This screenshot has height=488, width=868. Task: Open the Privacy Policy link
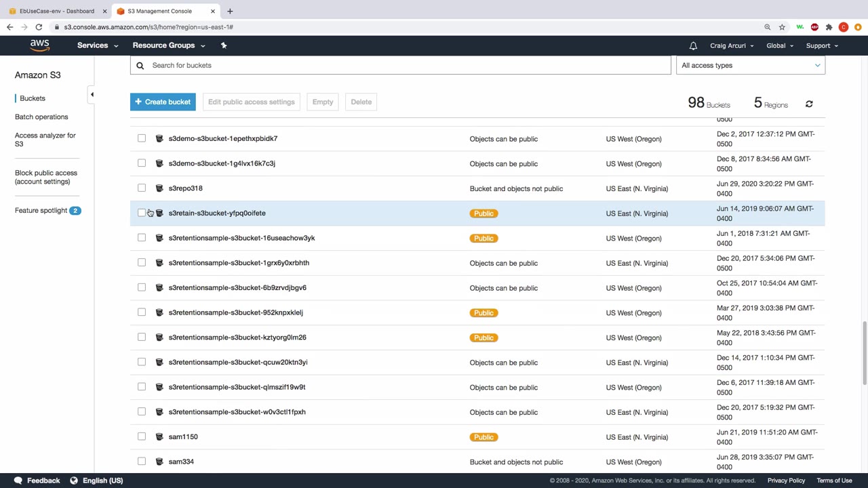786,481
